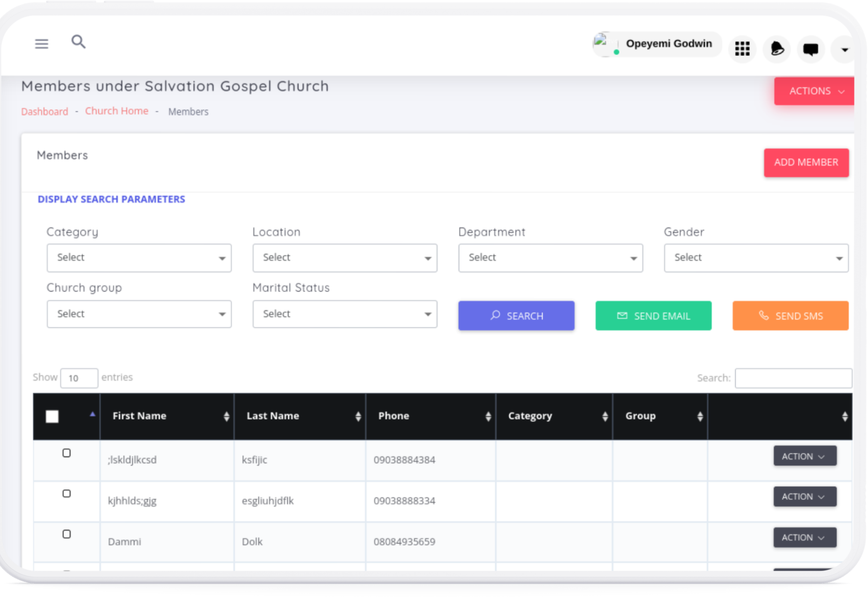Open the hamburger menu icon
This screenshot has width=868, height=615.
pyautogui.click(x=42, y=44)
